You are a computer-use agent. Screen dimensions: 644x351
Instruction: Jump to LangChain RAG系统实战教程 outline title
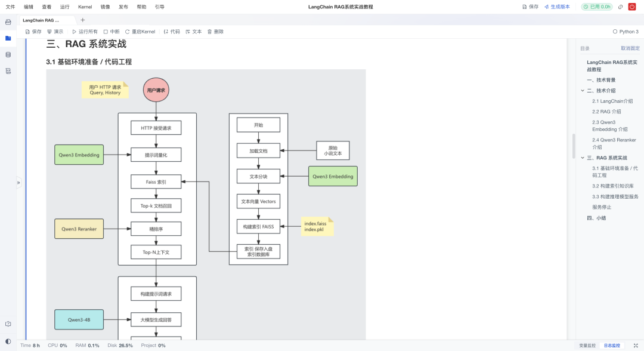coord(612,66)
